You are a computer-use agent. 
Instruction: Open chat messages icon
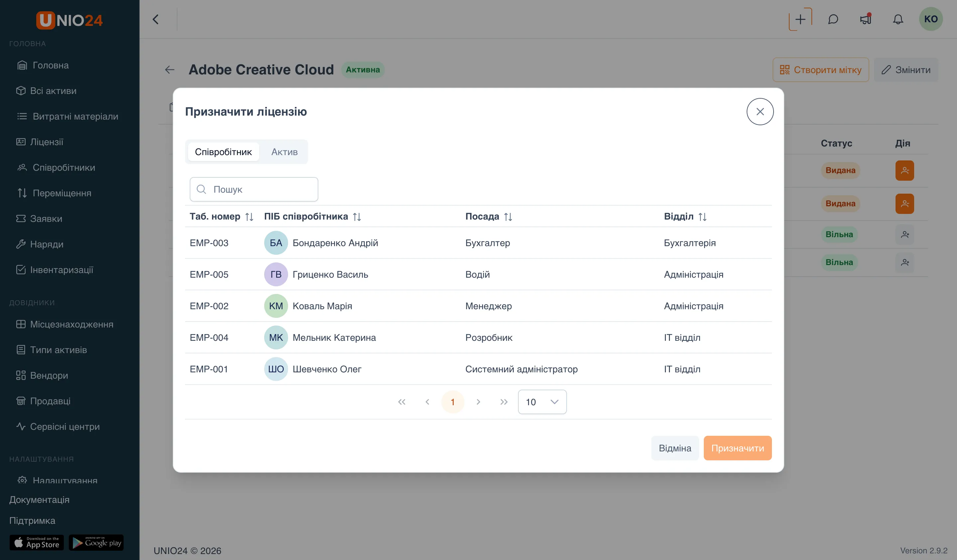click(x=833, y=19)
